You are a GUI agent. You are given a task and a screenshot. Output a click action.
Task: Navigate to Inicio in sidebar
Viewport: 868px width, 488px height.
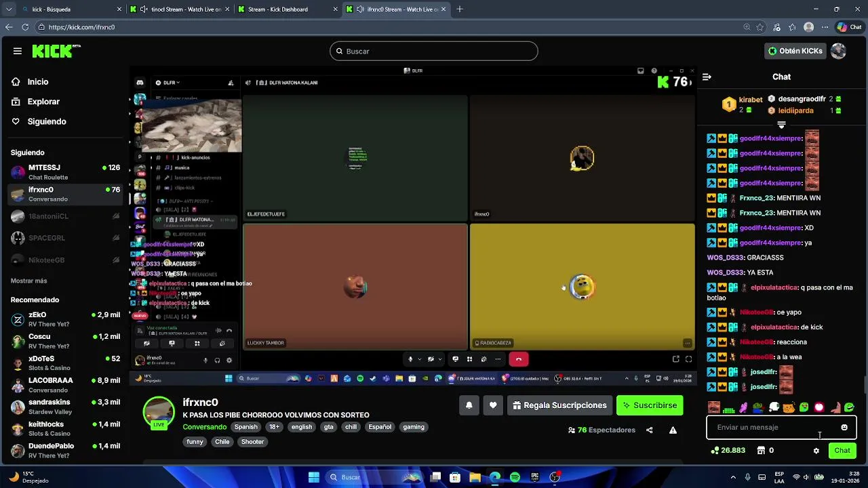coord(38,81)
